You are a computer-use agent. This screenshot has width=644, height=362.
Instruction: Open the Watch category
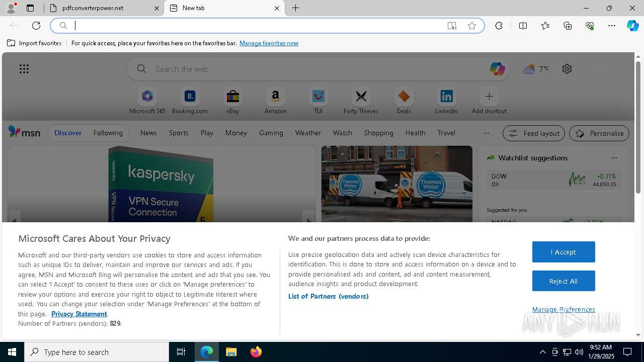point(343,133)
